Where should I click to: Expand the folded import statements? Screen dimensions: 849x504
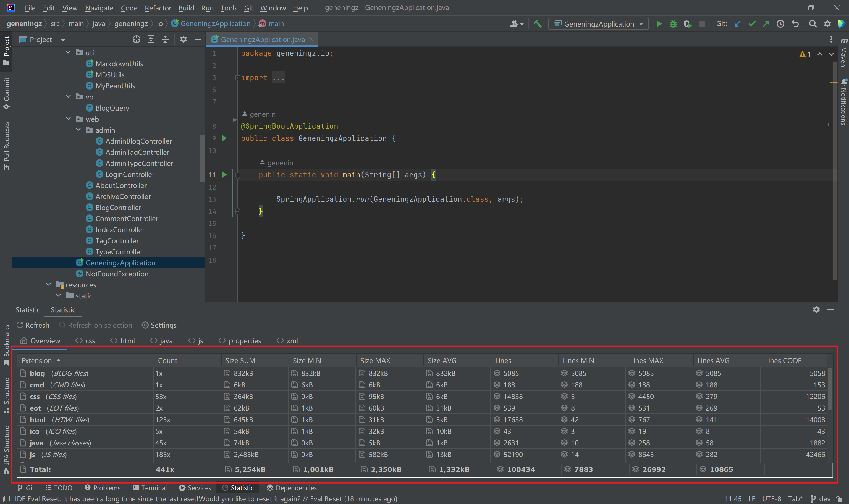(x=237, y=77)
